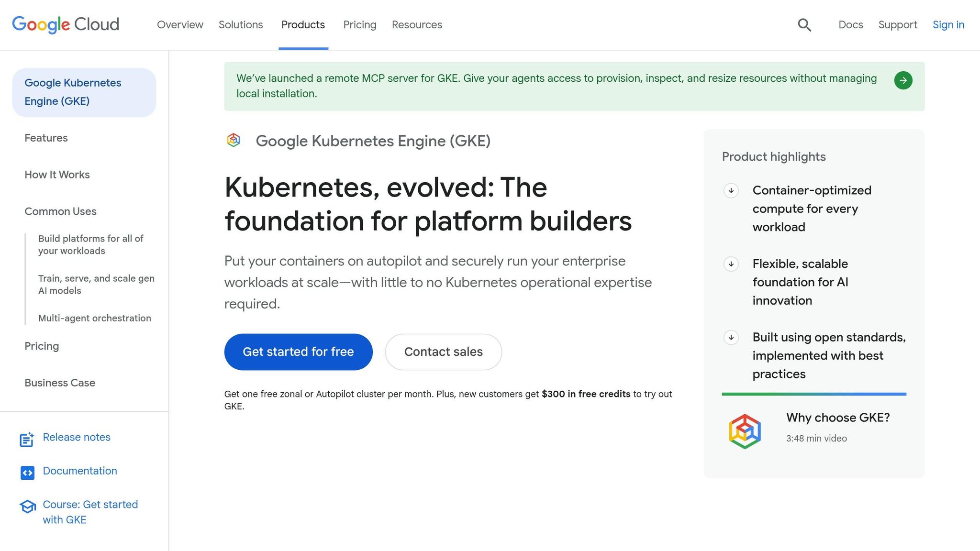Jump to How It Works section
Viewport: 980px width, 551px height.
point(57,175)
